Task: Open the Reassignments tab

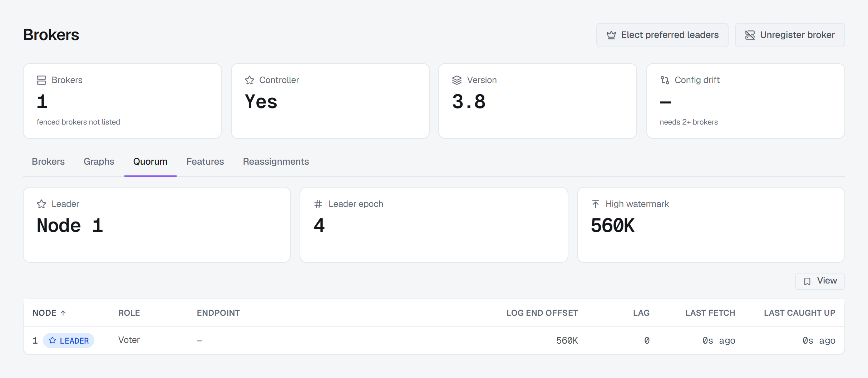Action: [x=276, y=162]
